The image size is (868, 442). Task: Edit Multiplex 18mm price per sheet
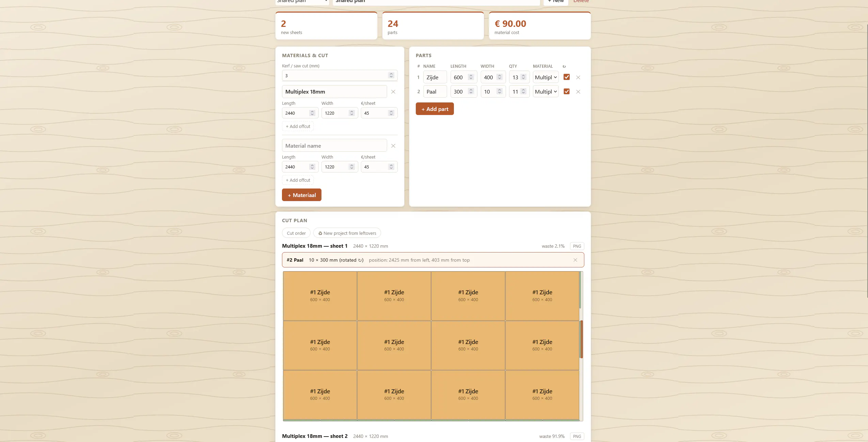click(379, 113)
